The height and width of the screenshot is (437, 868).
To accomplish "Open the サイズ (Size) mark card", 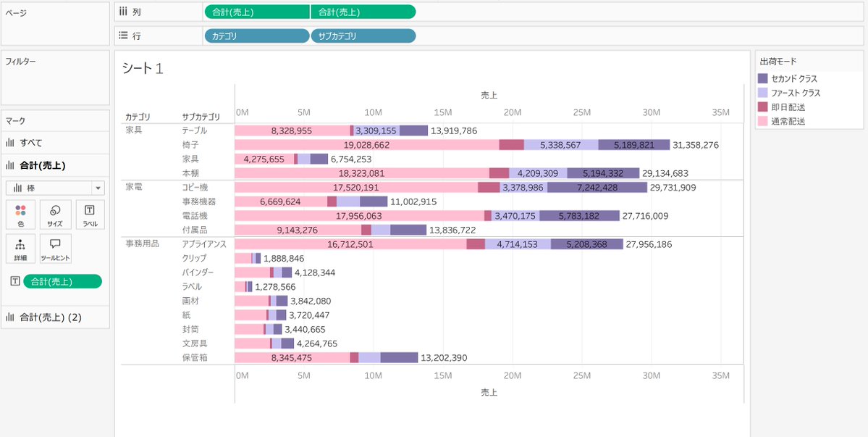I will pos(55,215).
